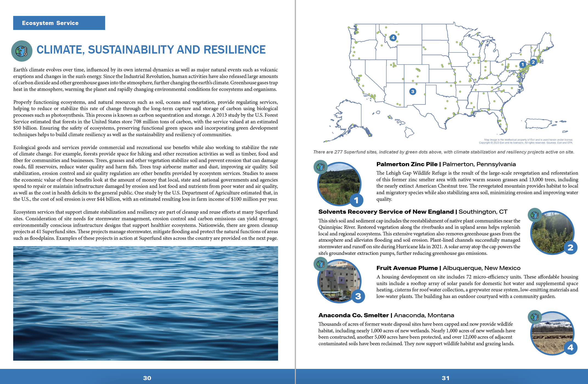Click the number 3 badge on housing photo

[x=358, y=296]
